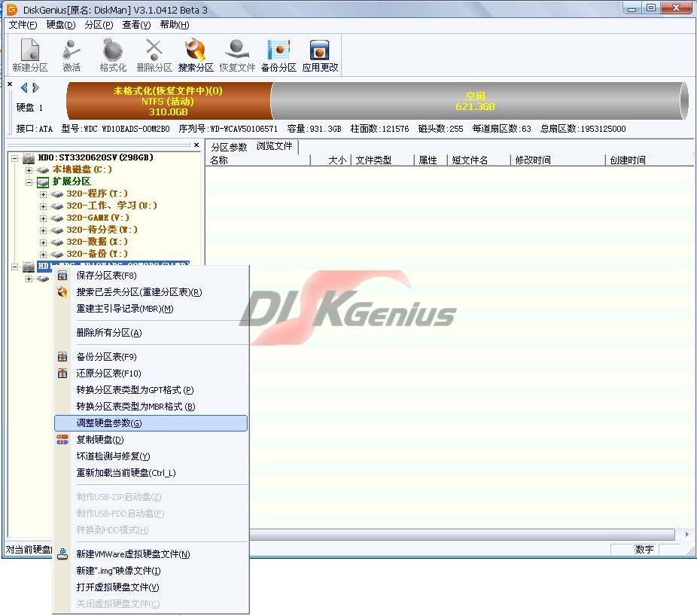Click the 搜索分区 toolbar icon

coord(196,50)
